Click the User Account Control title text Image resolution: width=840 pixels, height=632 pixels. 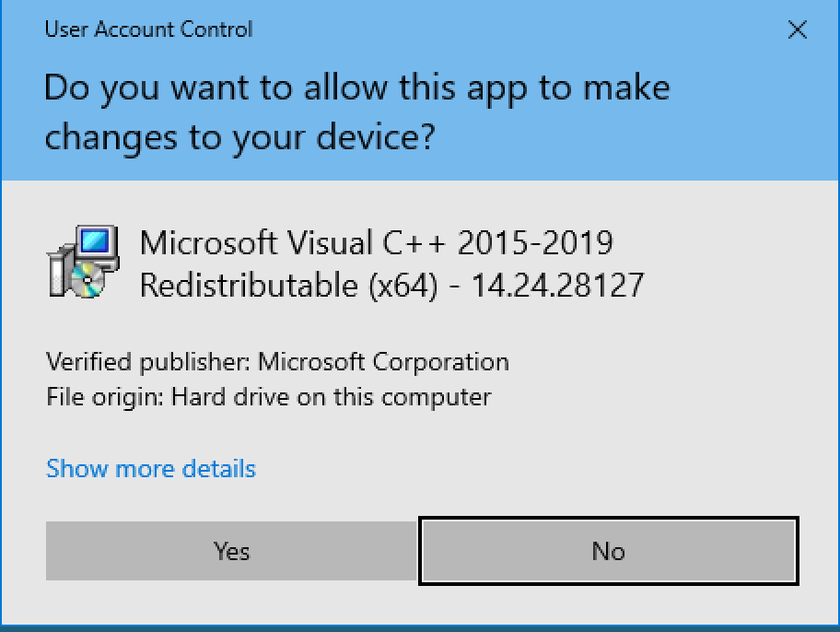[148, 29]
